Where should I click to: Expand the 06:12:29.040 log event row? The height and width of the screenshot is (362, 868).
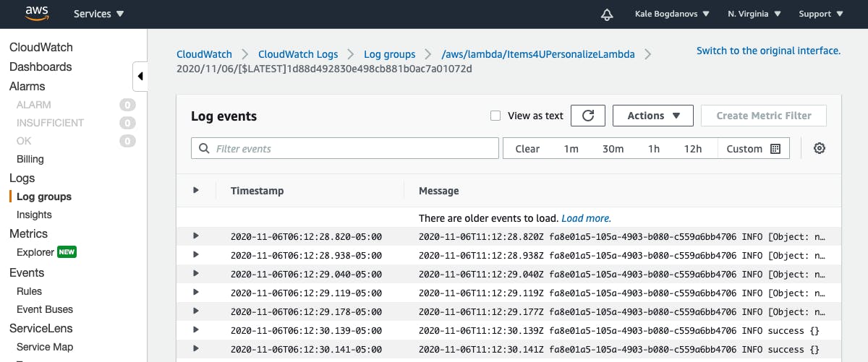(x=196, y=273)
